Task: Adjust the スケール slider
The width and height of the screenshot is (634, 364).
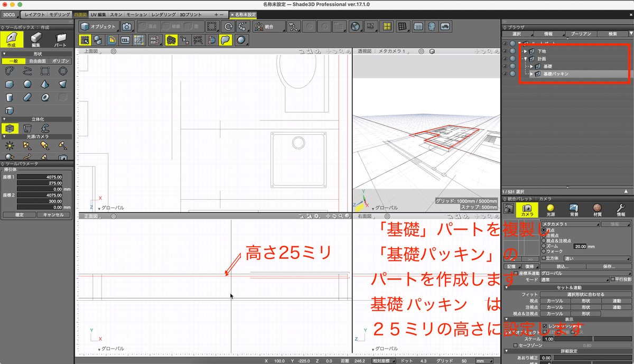Action: 593,339
